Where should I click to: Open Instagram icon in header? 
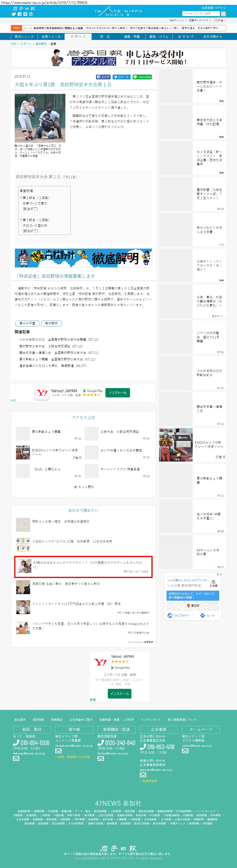[x=31, y=14]
